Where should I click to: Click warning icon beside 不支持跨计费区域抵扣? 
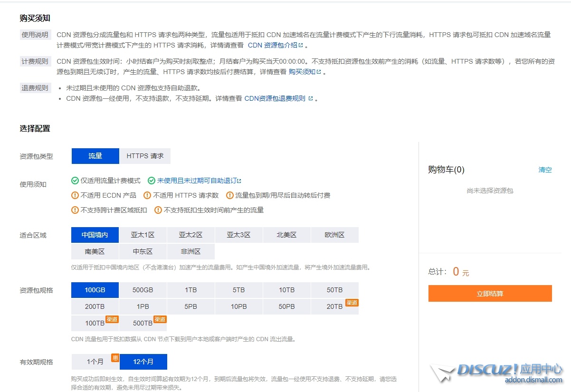tap(75, 210)
